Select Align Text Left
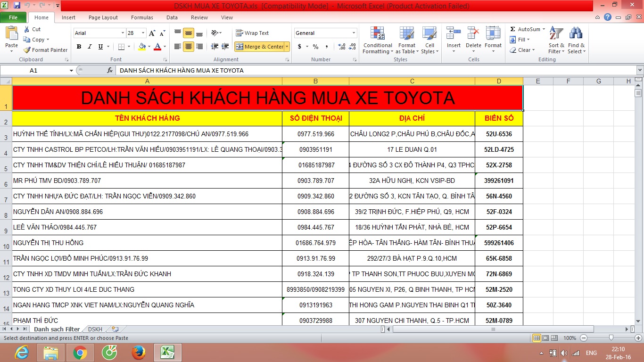This screenshot has height=362, width=644. coord(178,47)
